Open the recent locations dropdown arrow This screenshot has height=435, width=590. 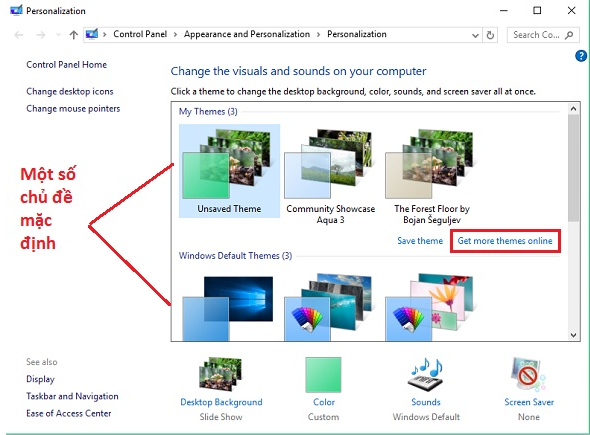(x=58, y=35)
